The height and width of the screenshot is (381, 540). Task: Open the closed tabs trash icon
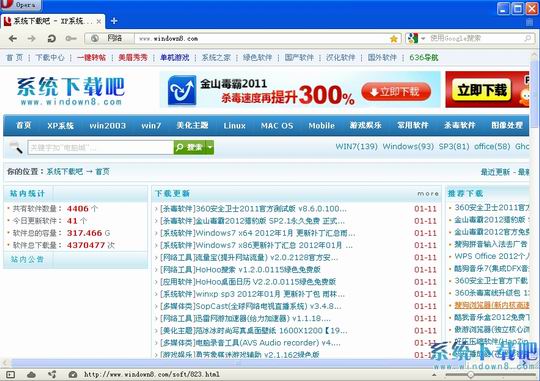tap(529, 22)
